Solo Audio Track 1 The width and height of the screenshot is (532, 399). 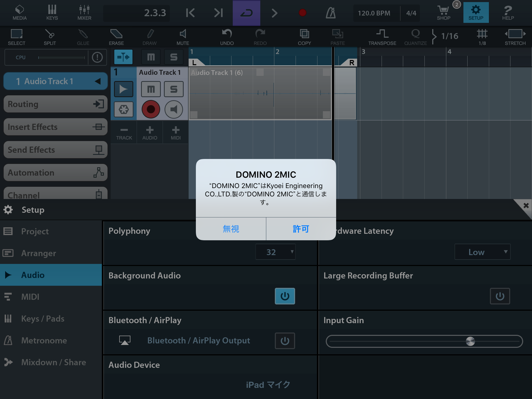(x=174, y=89)
